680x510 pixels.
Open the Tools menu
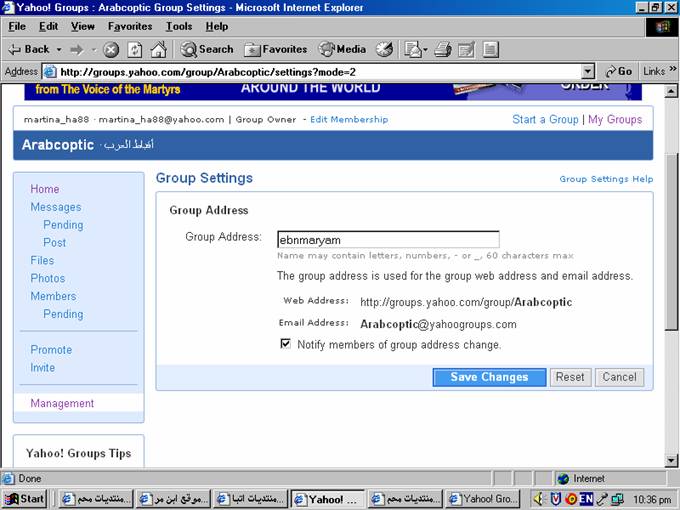(x=179, y=26)
